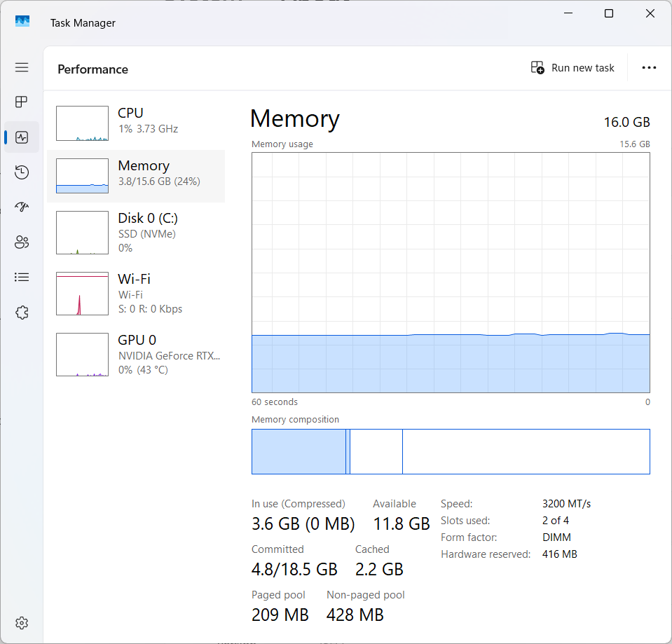Open the Services page
Image resolution: width=672 pixels, height=644 pixels.
coord(22,313)
